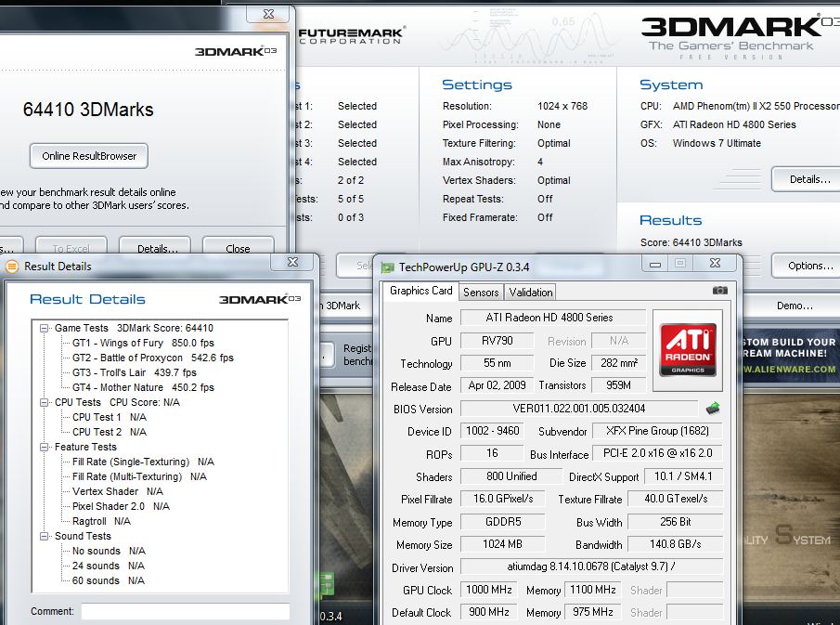Collapse the Feature Tests tree node

(45, 447)
